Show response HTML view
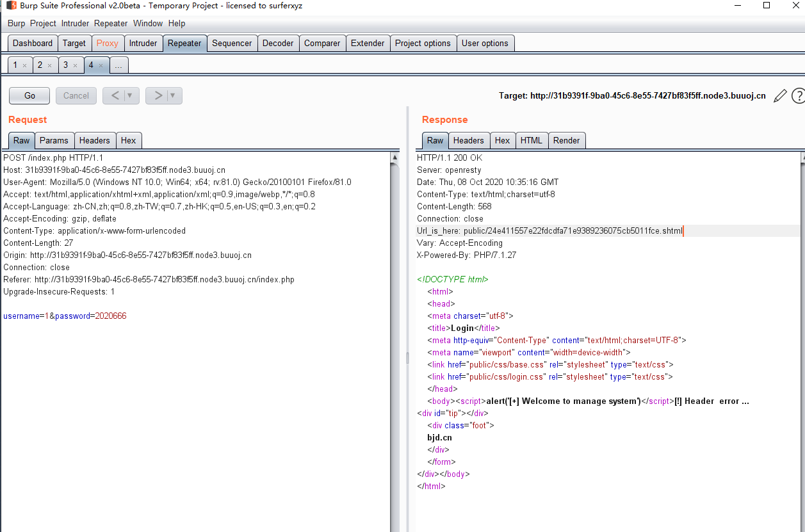 (x=532, y=141)
